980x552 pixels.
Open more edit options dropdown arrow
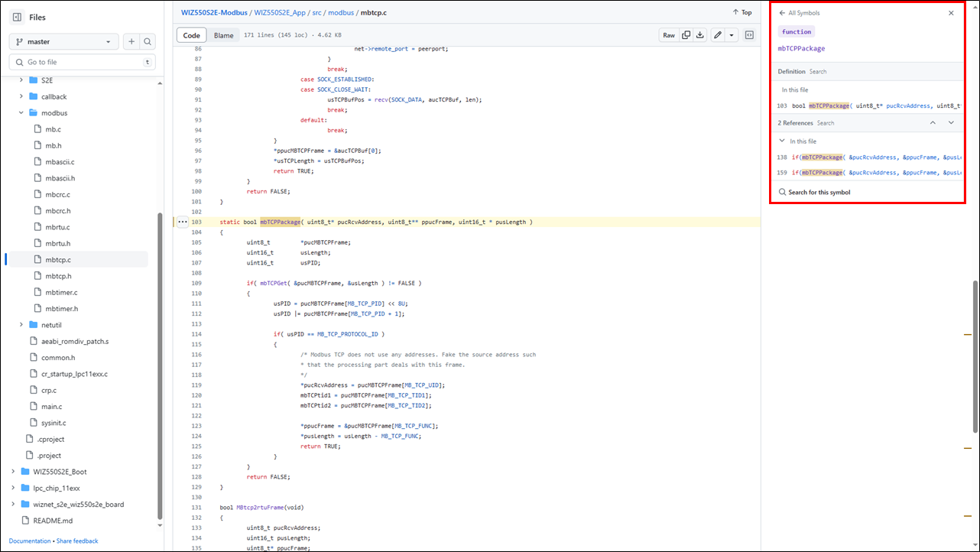click(x=732, y=35)
